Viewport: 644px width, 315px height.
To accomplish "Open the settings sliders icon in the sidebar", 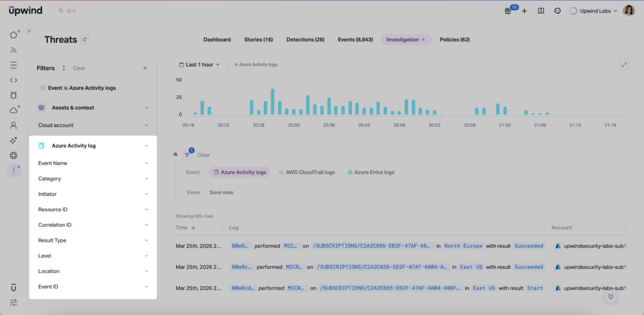I will tap(14, 302).
